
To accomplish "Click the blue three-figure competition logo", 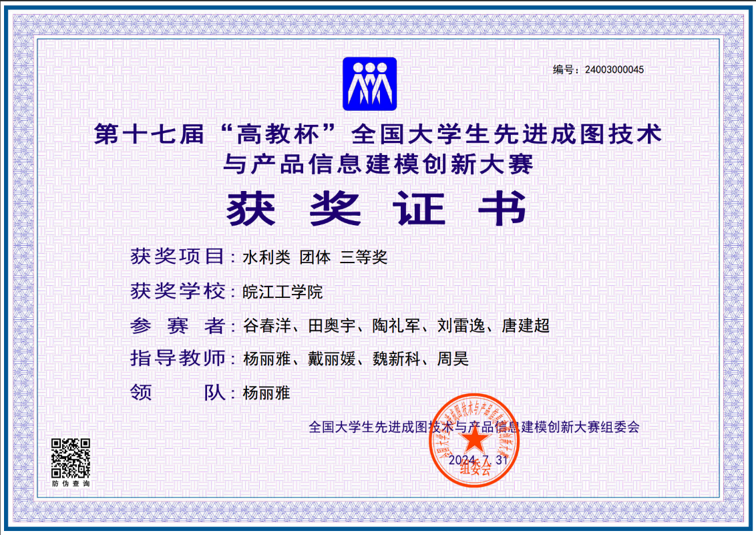I will point(369,83).
